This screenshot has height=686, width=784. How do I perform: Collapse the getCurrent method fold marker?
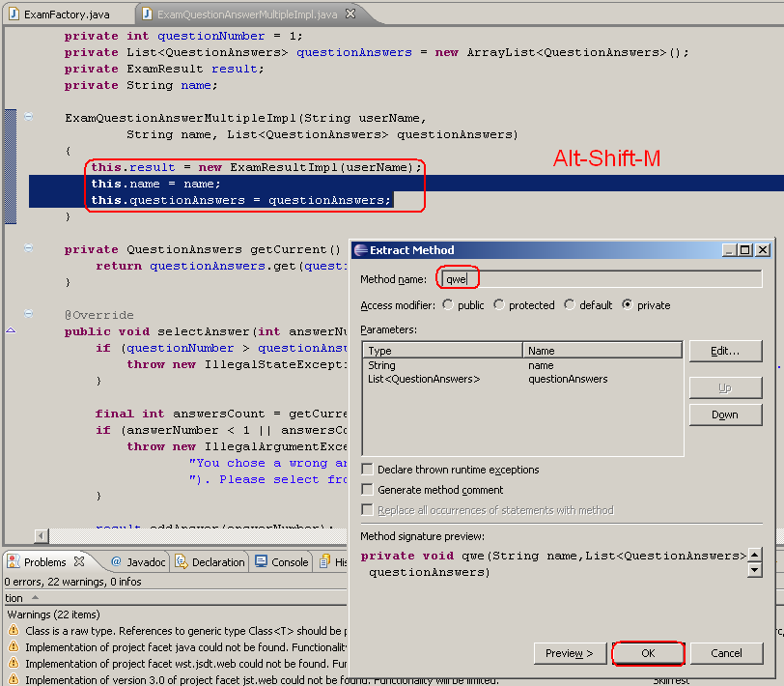tap(30, 248)
